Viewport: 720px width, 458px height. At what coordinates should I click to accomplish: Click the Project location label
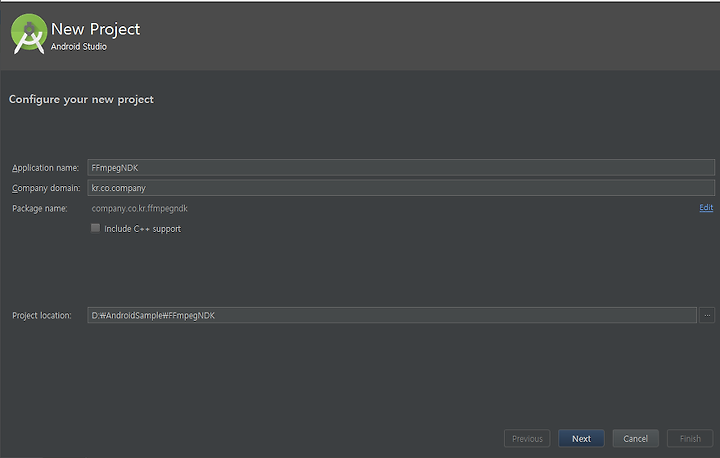point(42,316)
